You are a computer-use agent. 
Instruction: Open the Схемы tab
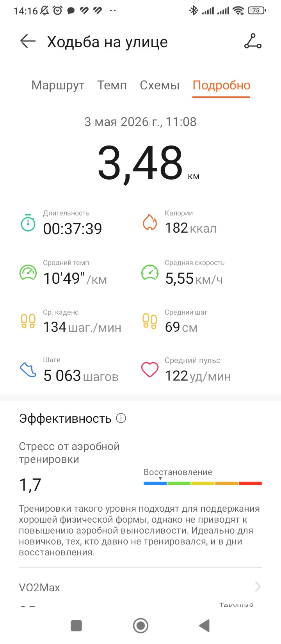[160, 85]
